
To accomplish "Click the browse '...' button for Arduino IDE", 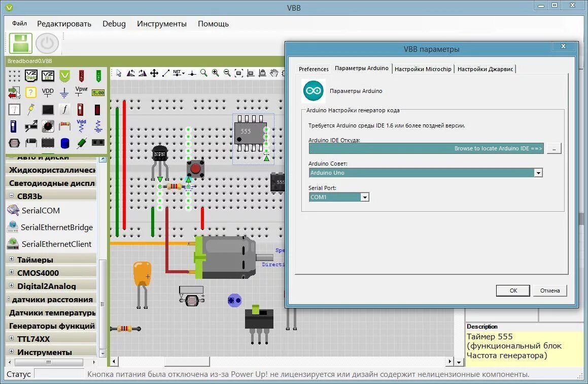I will click(554, 148).
